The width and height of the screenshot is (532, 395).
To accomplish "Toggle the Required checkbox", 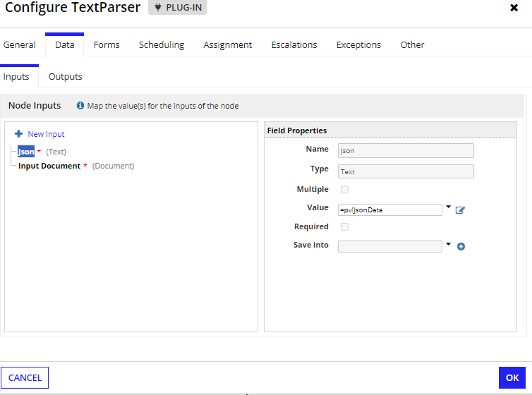I will click(x=344, y=227).
